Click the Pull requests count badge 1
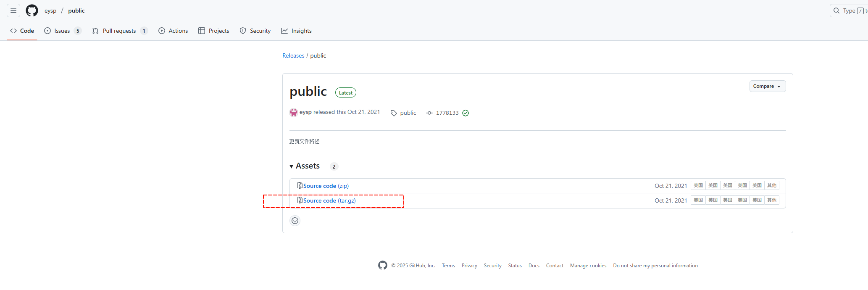This screenshot has width=868, height=290. pyautogui.click(x=144, y=31)
